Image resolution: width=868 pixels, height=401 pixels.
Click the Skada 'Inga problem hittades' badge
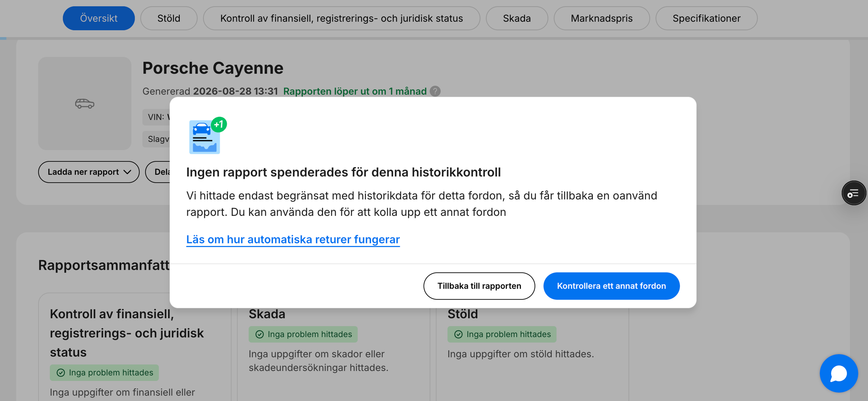click(303, 334)
